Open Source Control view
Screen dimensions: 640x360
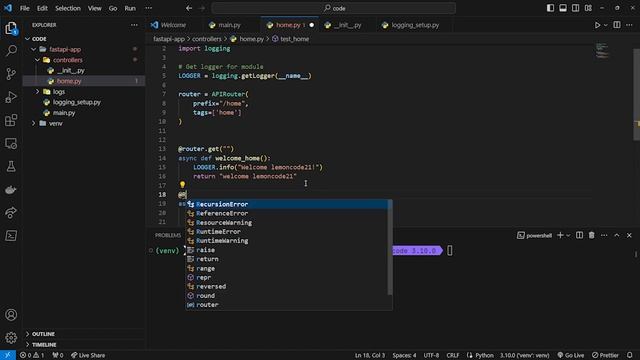click(11, 74)
